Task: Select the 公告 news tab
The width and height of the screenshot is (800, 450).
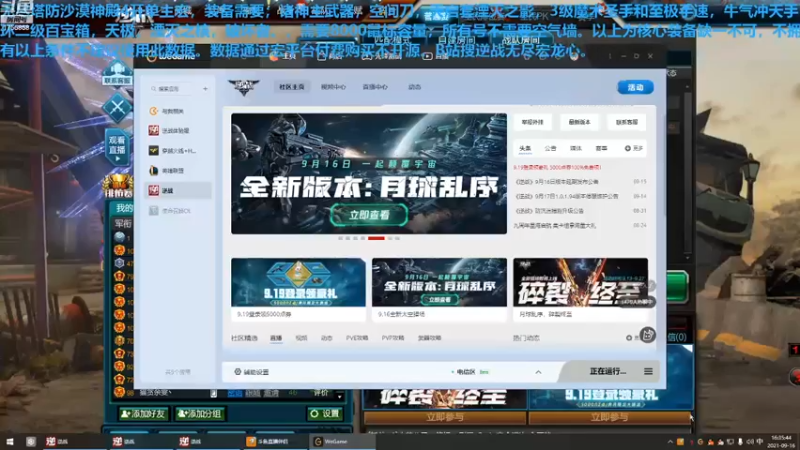Action: pyautogui.click(x=550, y=148)
